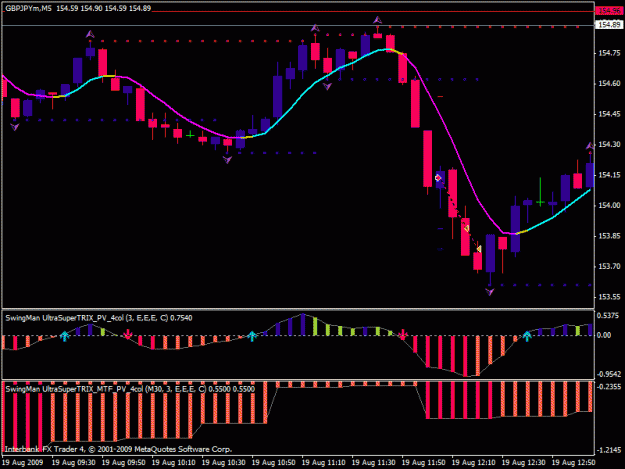This screenshot has height=469, width=625.
Task: Click the 19 Aug 10:50 time label
Action: [273, 463]
